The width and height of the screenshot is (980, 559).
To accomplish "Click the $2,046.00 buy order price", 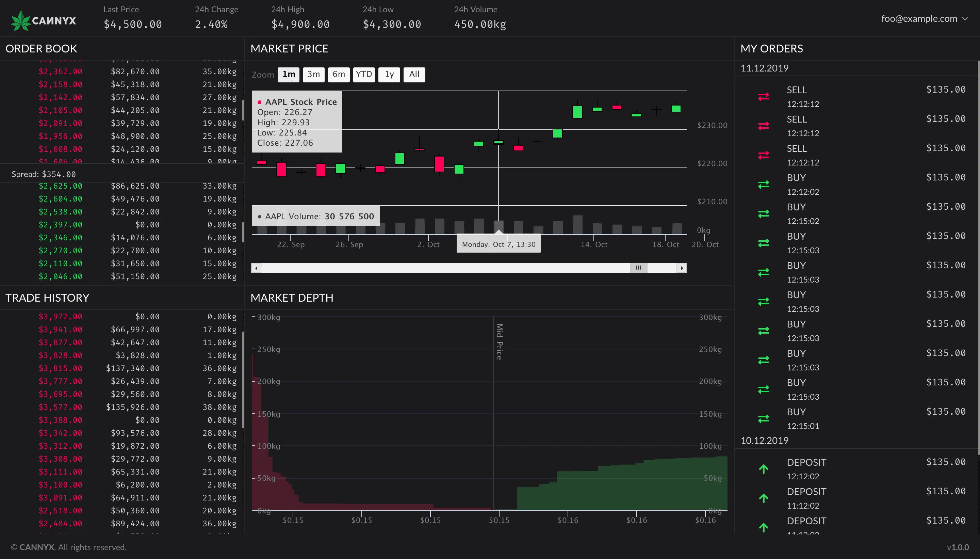I will (x=60, y=276).
